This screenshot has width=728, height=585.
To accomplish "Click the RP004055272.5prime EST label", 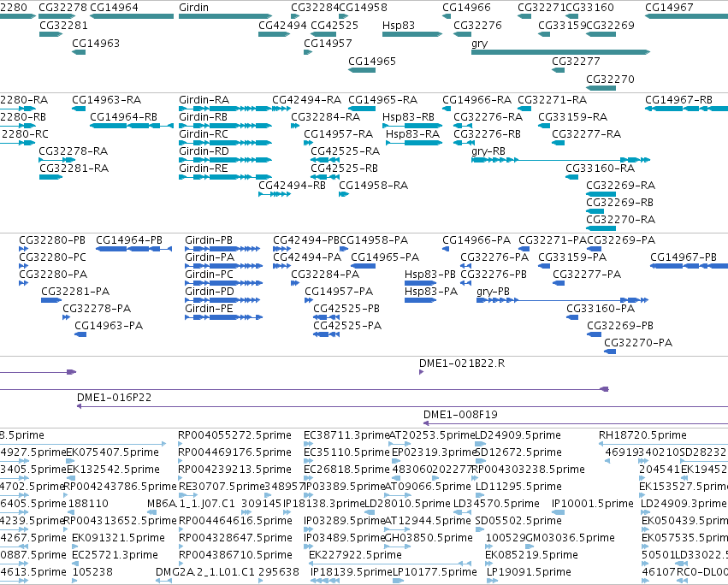I will click(x=234, y=435).
